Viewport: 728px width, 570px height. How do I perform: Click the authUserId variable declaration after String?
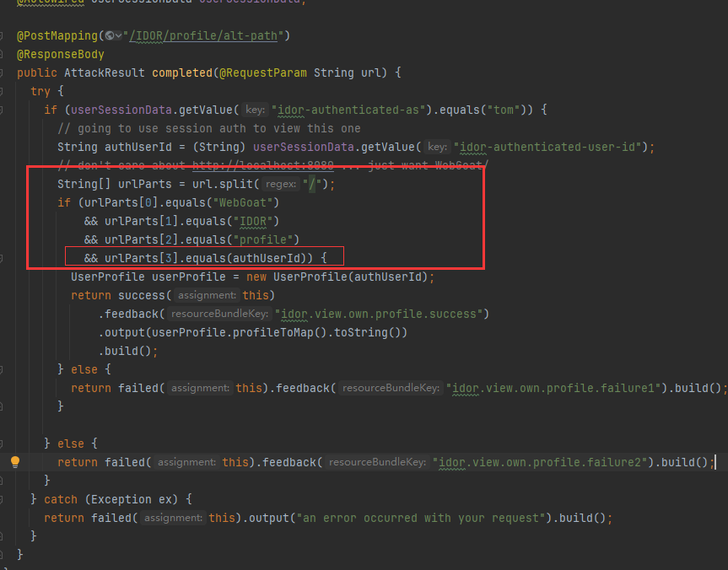pos(138,148)
